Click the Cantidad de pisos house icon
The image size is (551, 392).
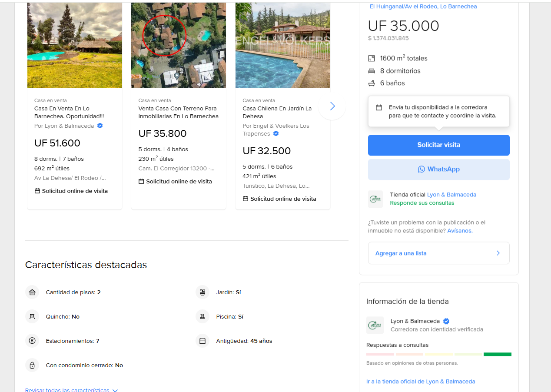(32, 292)
